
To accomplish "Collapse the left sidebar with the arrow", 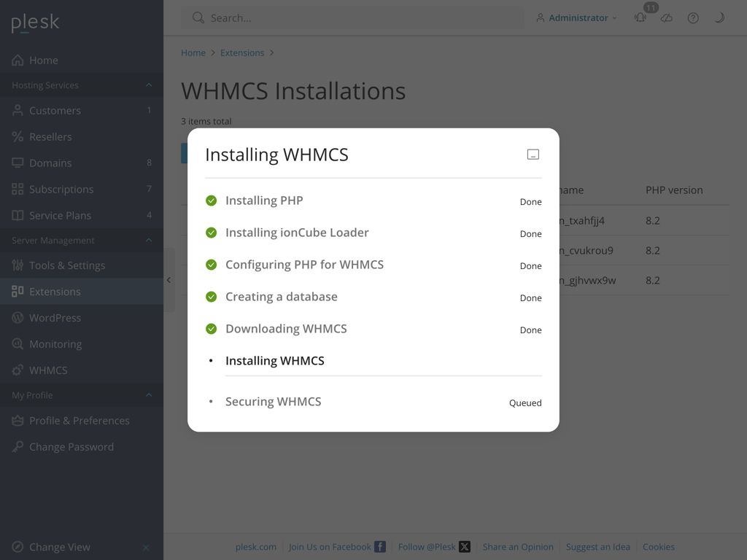I will click(169, 279).
